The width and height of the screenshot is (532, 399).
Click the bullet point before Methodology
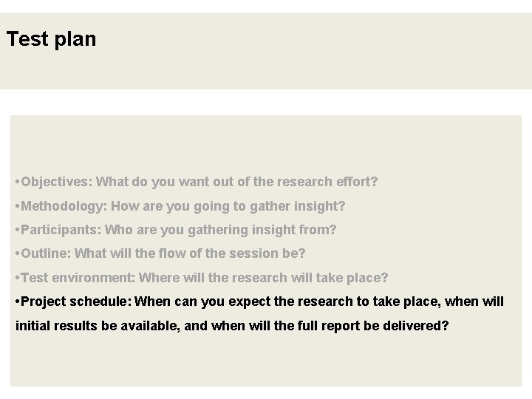pyautogui.click(x=18, y=205)
